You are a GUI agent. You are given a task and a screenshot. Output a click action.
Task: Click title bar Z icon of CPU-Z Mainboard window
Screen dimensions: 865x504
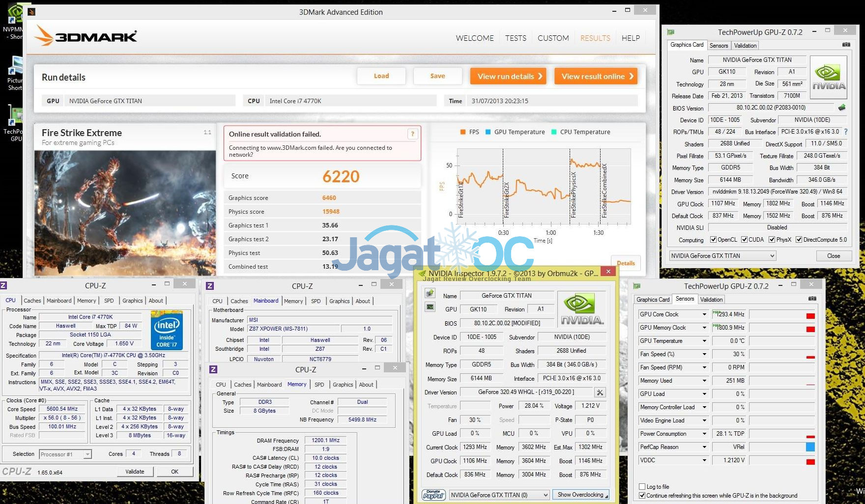(210, 285)
